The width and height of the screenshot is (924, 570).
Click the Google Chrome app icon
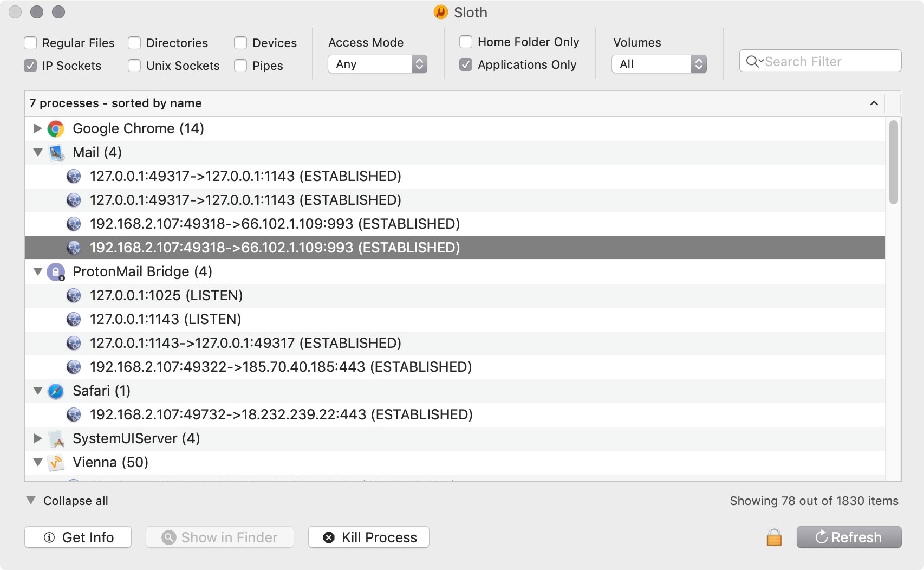pyautogui.click(x=56, y=129)
